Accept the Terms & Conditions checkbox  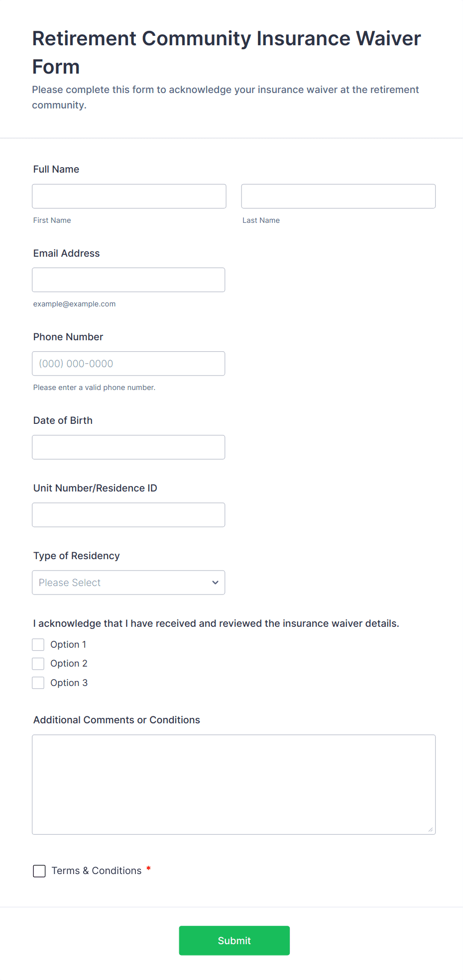[x=39, y=871]
